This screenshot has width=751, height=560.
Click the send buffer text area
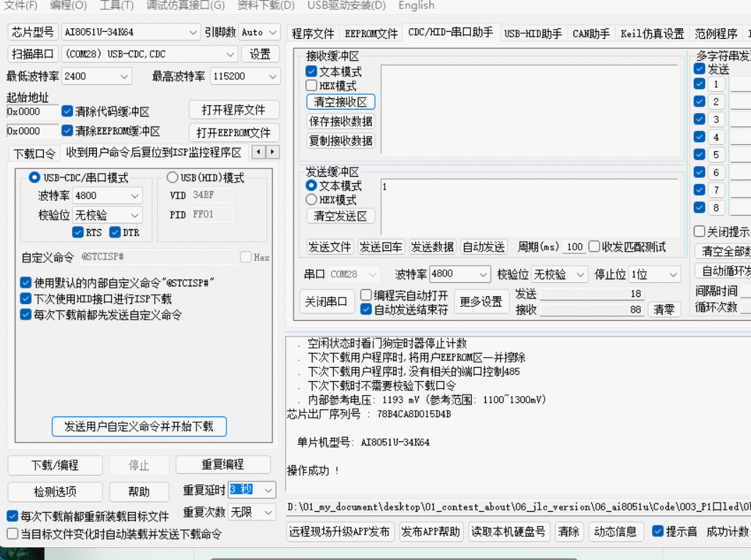(530, 207)
